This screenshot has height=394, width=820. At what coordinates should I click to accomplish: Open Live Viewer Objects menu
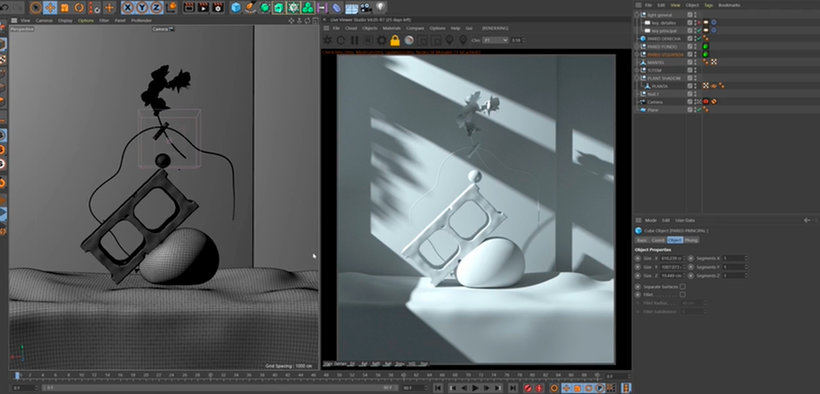coord(370,28)
